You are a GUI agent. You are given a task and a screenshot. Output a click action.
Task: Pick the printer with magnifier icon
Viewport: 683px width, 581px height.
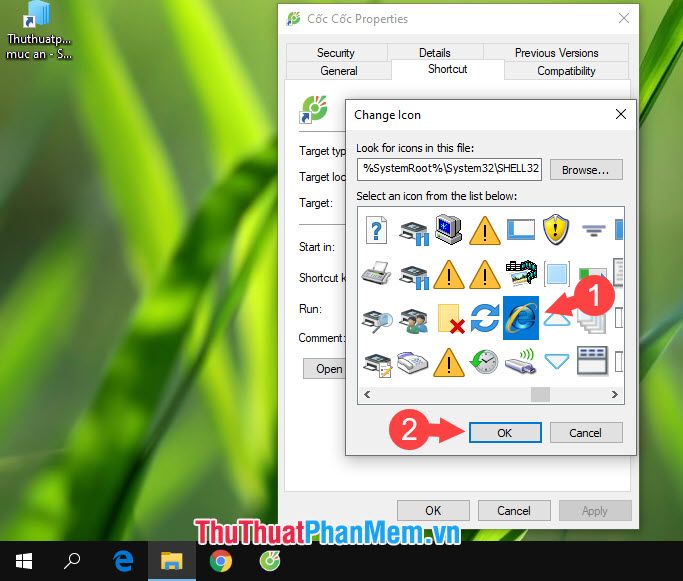click(377, 321)
